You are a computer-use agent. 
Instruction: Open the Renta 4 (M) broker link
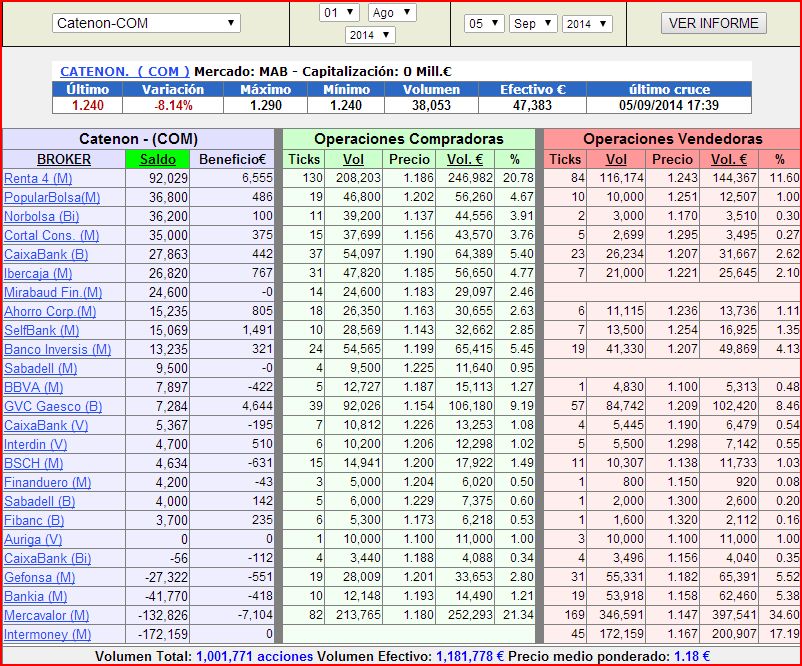(38, 178)
